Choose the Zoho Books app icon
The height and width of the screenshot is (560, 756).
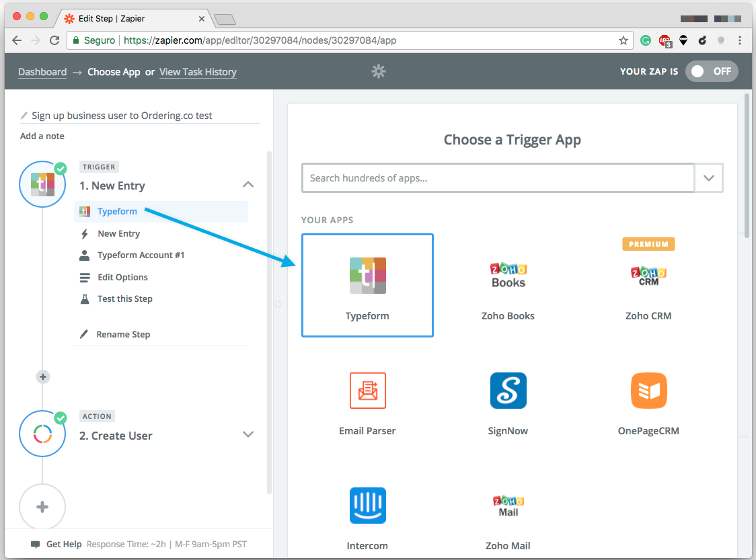click(508, 276)
